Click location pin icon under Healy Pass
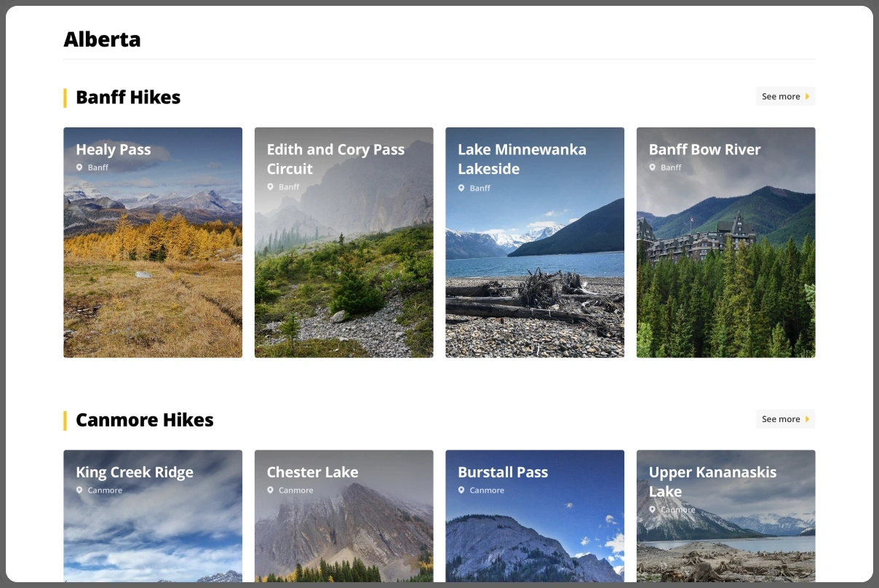Image resolution: width=879 pixels, height=588 pixels. point(79,167)
